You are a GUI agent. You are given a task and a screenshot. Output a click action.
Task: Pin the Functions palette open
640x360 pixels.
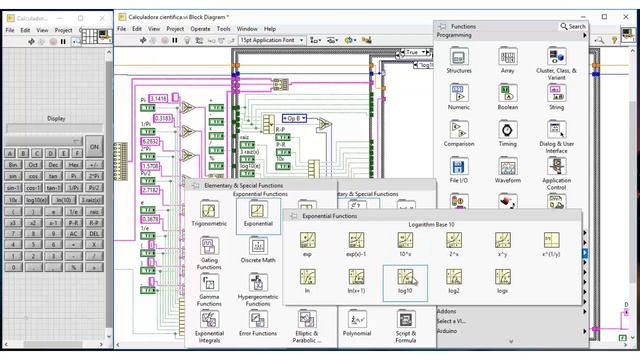[x=442, y=26]
